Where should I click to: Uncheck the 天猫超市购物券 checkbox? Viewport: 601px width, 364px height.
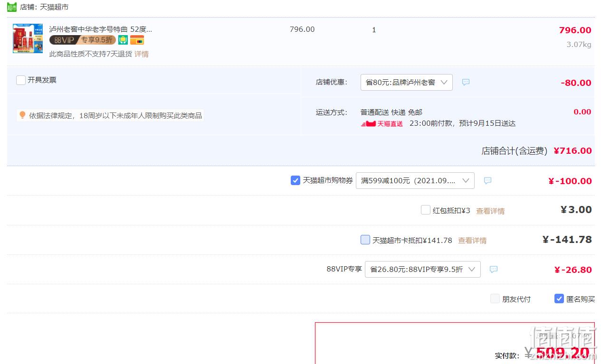(296, 180)
